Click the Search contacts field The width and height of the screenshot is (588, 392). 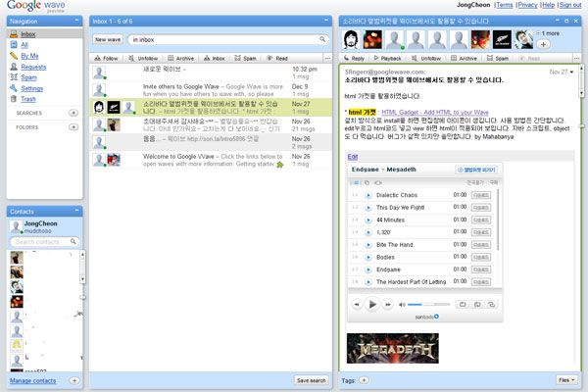point(44,242)
